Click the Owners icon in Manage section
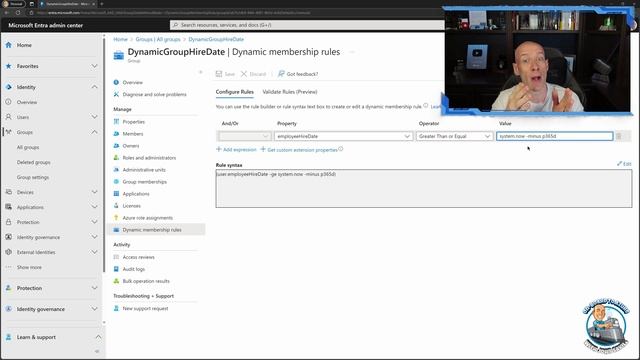 [x=116, y=146]
